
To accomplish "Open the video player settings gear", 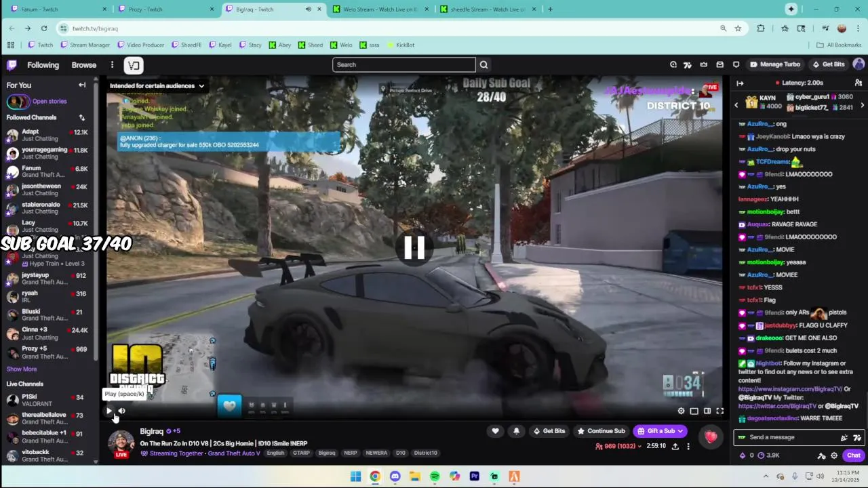I will coord(682,411).
